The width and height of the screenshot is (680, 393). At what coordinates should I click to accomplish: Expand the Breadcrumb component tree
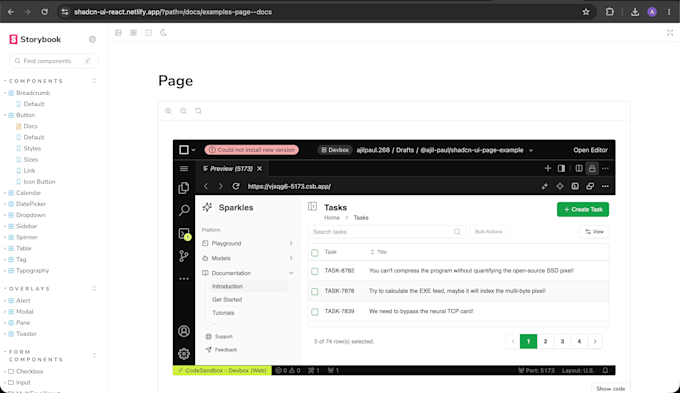point(33,93)
